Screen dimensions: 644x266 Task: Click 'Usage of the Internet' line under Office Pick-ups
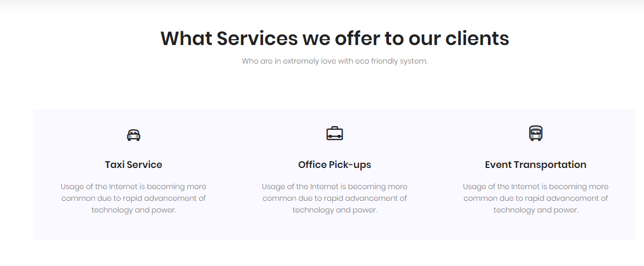[x=334, y=187]
